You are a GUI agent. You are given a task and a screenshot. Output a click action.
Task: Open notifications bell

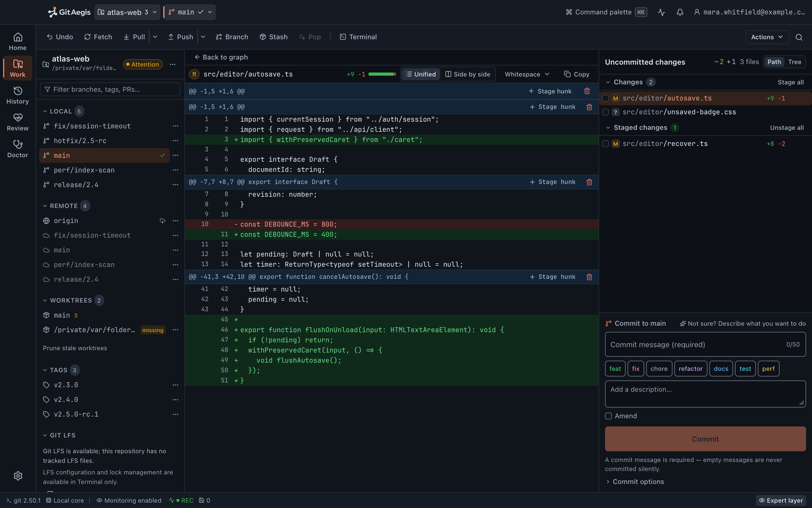coord(680,12)
